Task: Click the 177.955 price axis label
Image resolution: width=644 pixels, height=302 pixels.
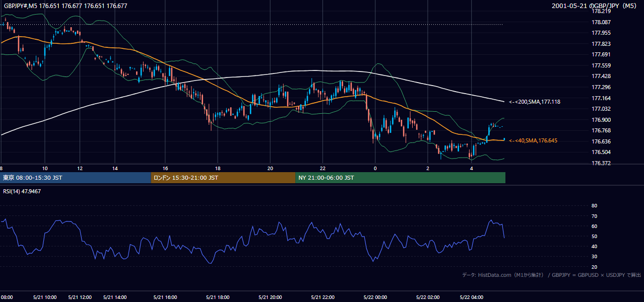Action: (x=601, y=33)
